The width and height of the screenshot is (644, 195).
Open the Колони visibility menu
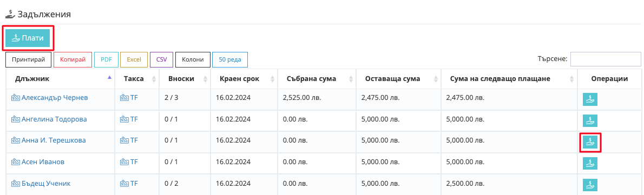click(193, 59)
